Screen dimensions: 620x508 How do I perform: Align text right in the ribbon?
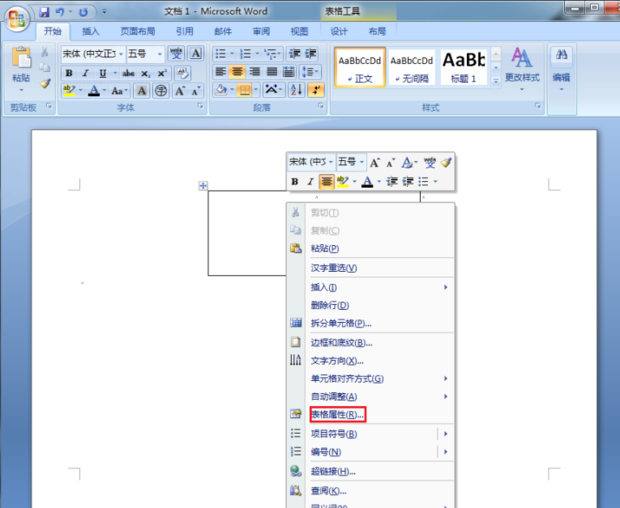(x=254, y=72)
